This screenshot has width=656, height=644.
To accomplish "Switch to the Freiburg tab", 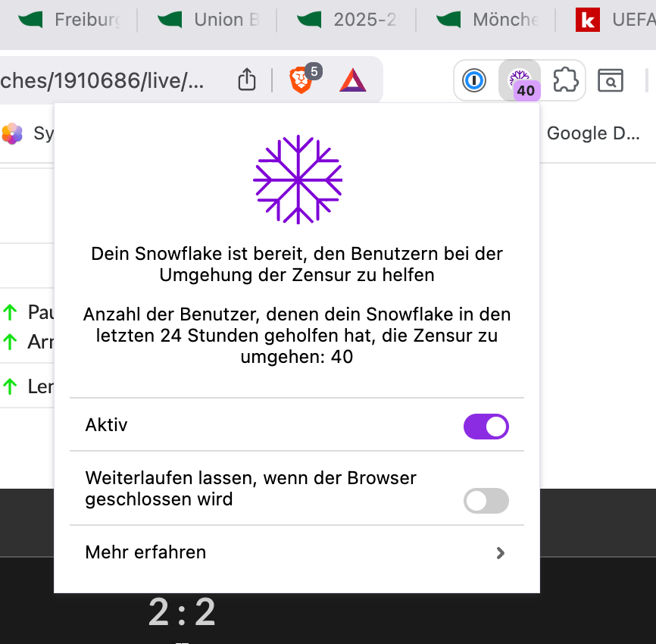I will (x=72, y=20).
